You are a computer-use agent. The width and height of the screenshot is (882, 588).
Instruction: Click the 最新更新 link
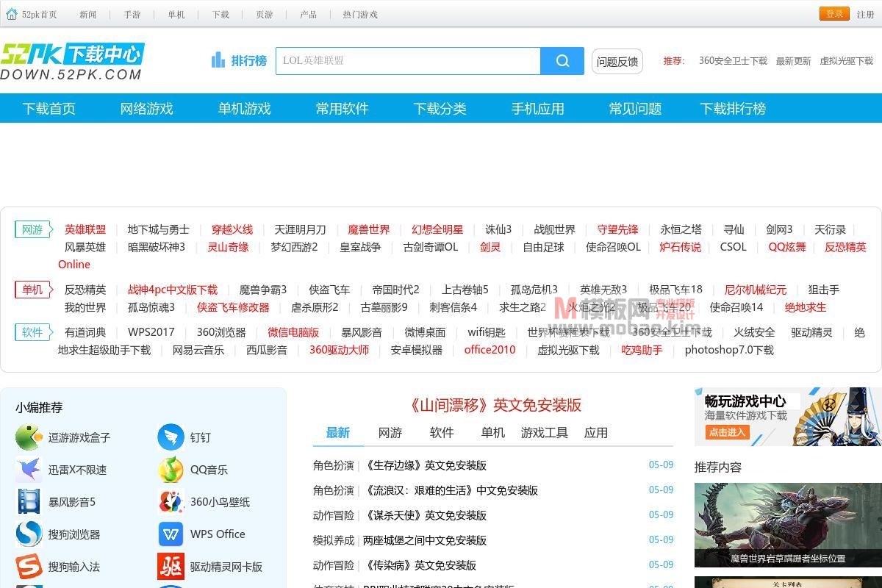794,61
